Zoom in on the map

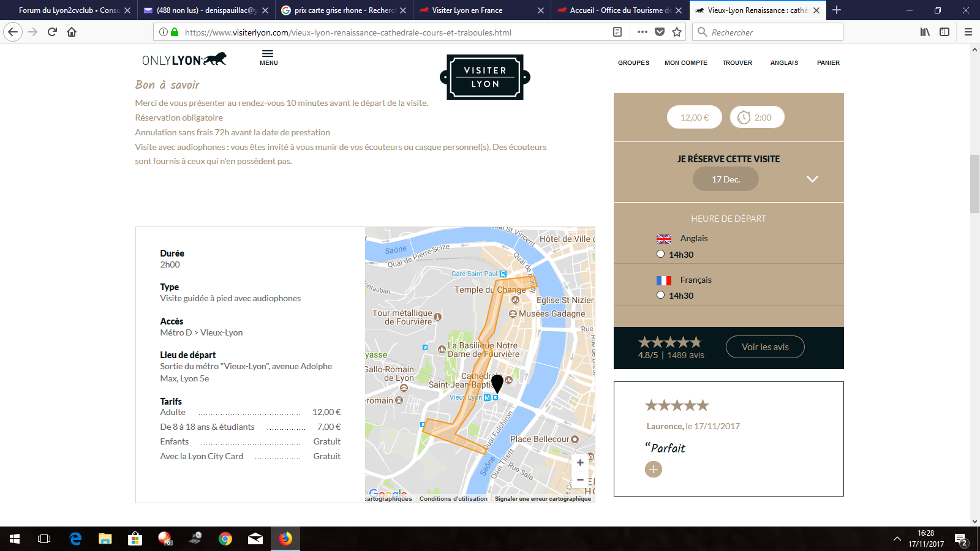point(580,463)
